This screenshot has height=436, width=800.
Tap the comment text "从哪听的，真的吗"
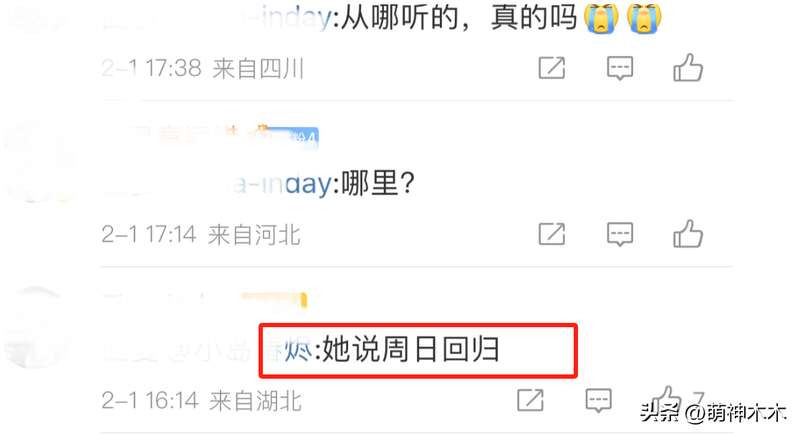[x=458, y=18]
